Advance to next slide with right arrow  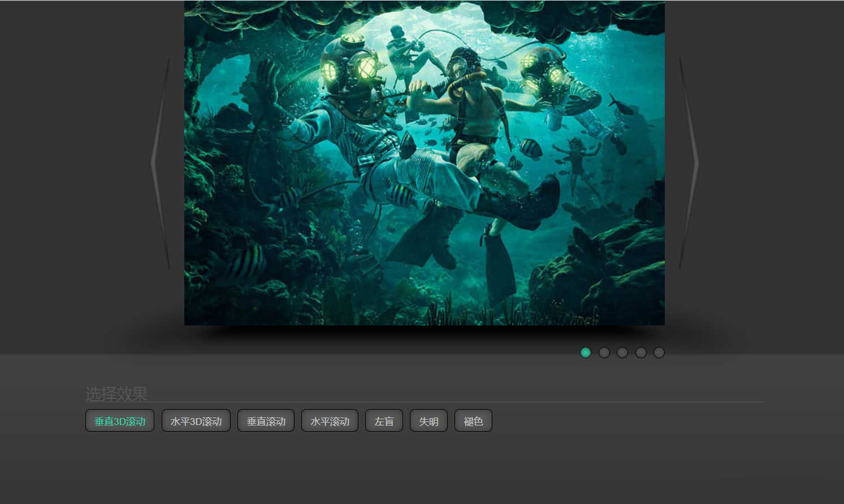point(689,163)
